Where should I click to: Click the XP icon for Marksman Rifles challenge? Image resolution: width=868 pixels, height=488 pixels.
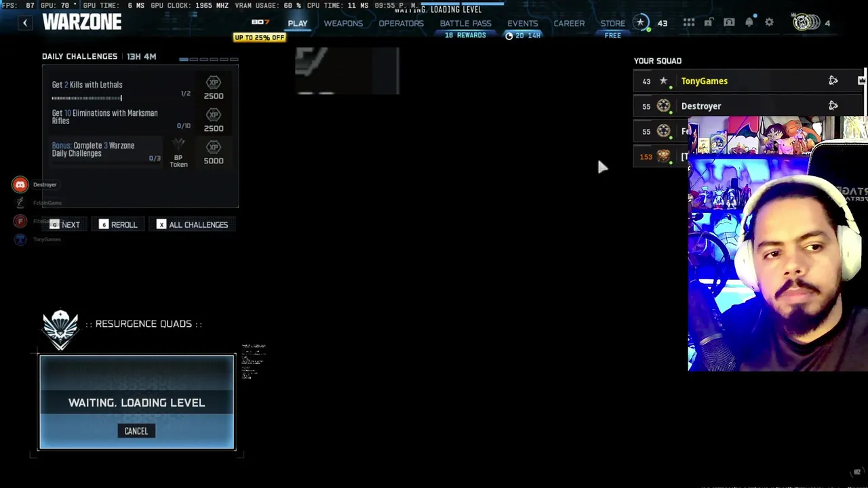pyautogui.click(x=214, y=115)
